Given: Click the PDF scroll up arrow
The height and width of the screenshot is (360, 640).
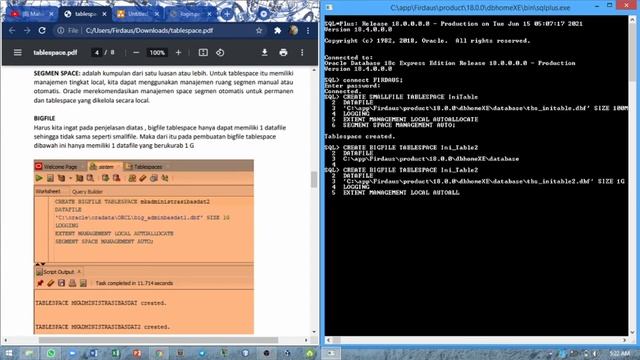Looking at the screenshot, I should 314,70.
